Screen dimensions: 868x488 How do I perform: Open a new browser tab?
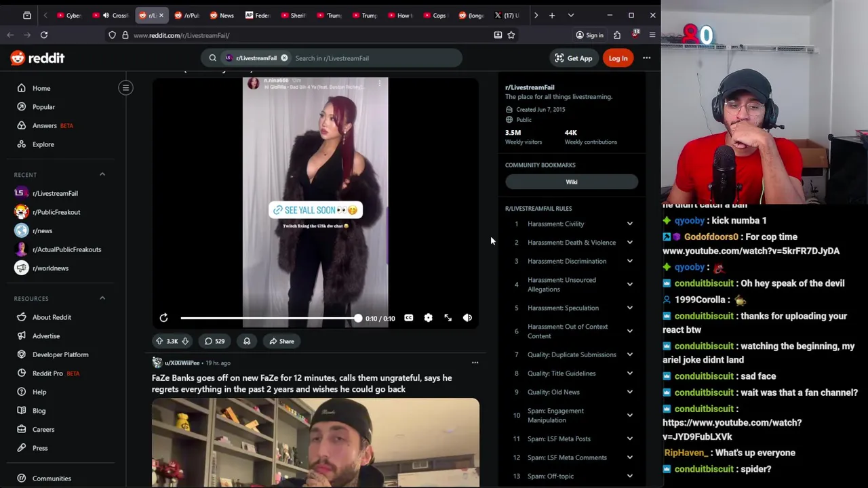click(552, 15)
